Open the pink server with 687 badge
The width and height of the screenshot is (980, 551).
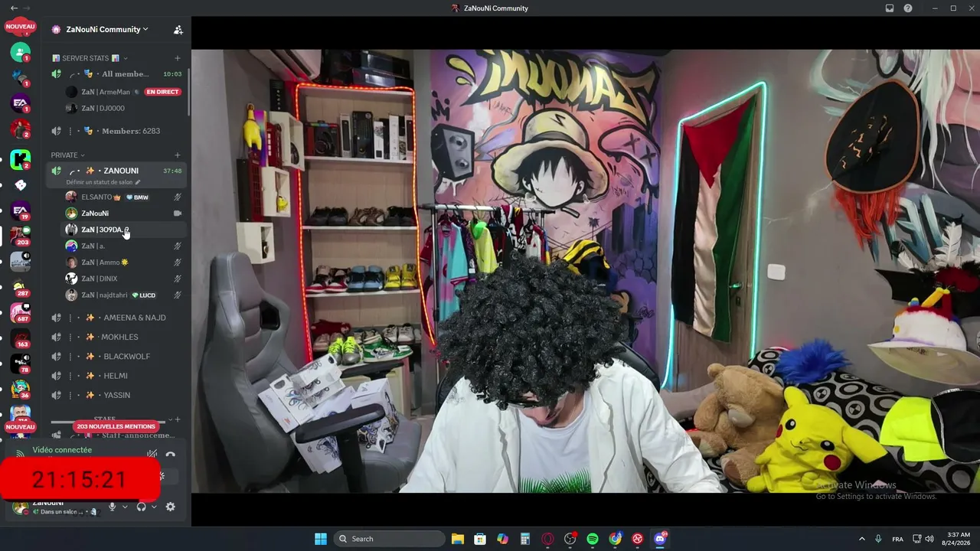[21, 313]
